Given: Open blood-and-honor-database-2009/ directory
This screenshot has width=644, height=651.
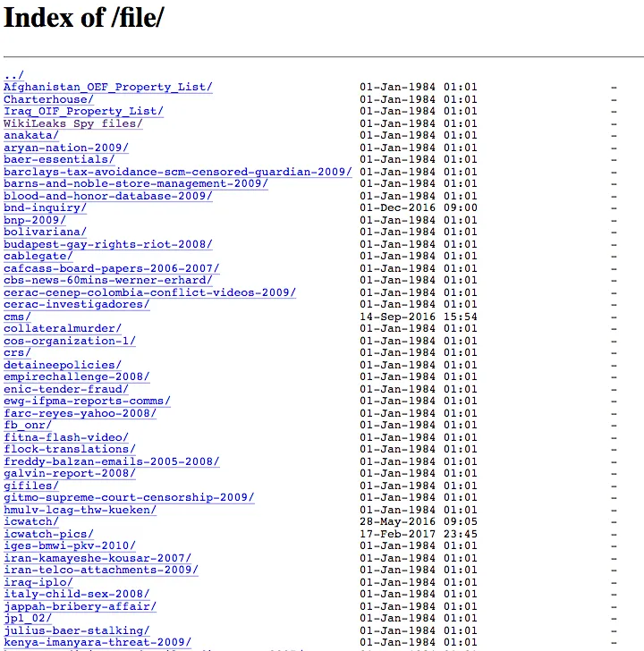Looking at the screenshot, I should (108, 196).
